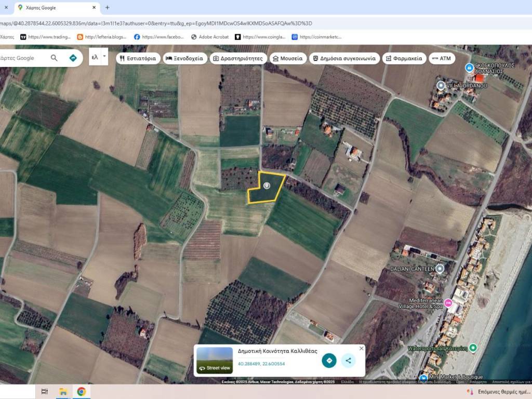Click the search magnifier icon in Maps
Image resolution: width=532 pixels, height=399 pixels.
pos(54,58)
